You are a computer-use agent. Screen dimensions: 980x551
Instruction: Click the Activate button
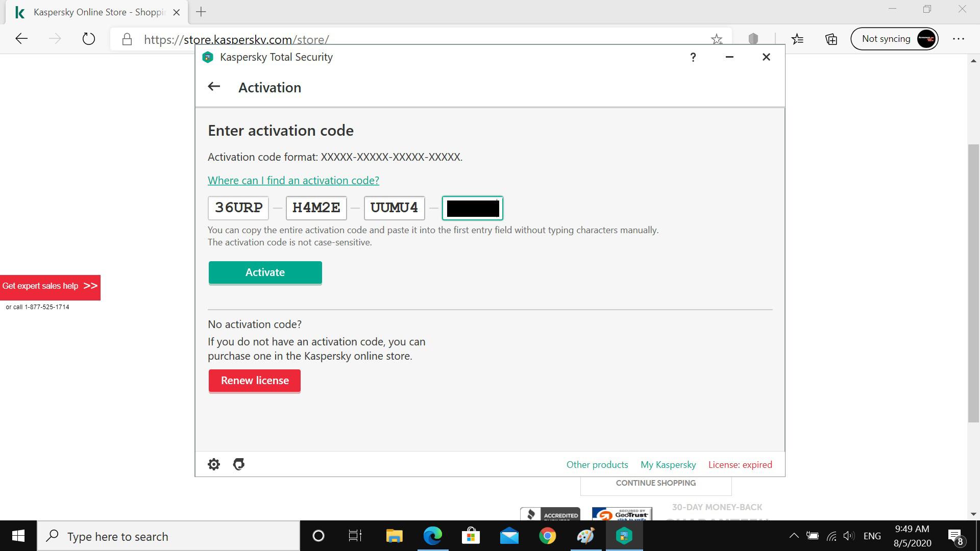tap(265, 272)
